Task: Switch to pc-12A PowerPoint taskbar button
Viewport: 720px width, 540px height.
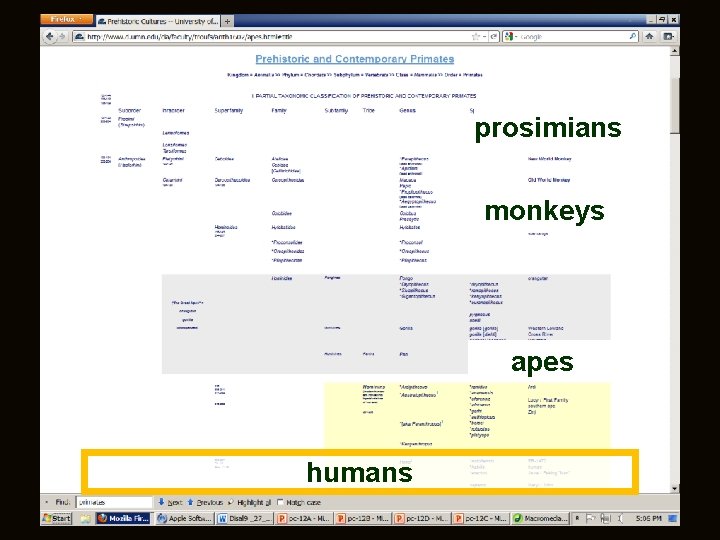Action: tap(304, 518)
